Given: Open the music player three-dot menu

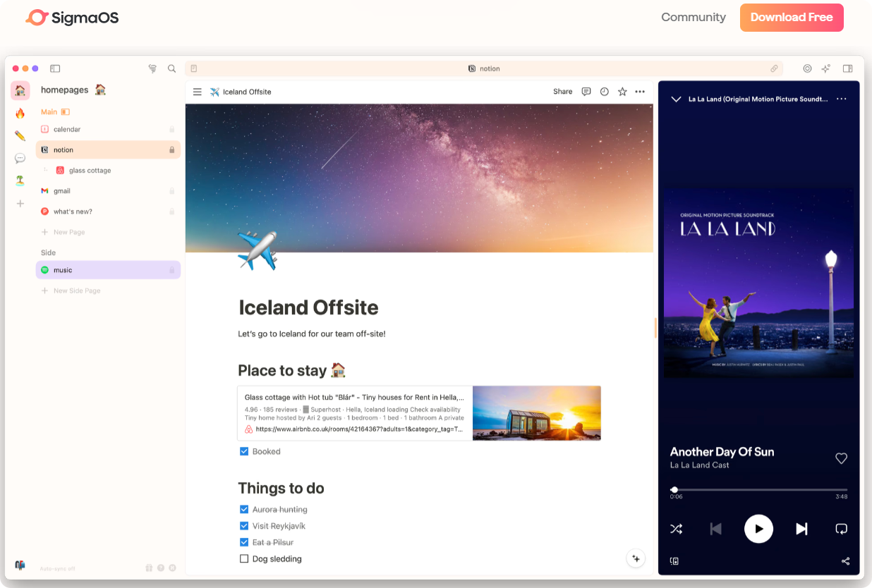Looking at the screenshot, I should coord(841,99).
